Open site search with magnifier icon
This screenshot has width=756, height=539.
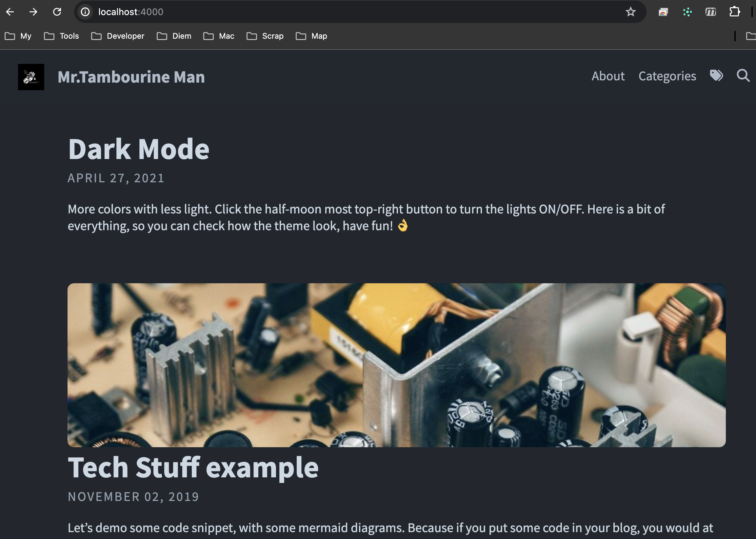click(743, 76)
